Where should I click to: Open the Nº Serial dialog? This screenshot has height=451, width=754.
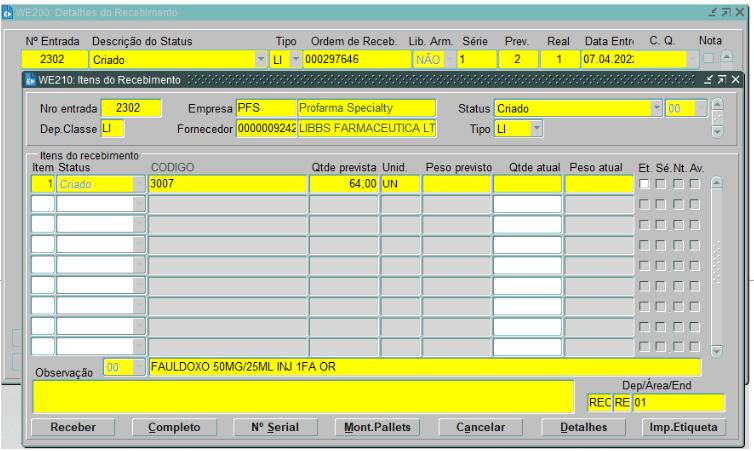point(275,427)
